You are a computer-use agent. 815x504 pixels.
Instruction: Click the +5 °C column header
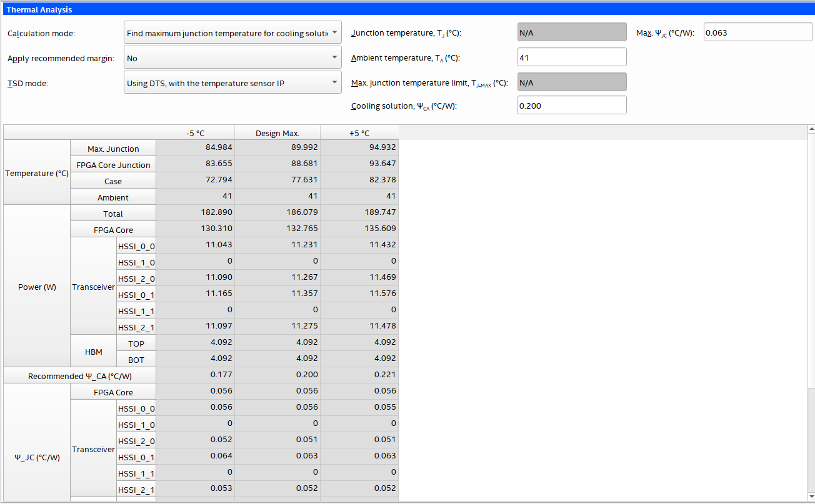point(359,133)
